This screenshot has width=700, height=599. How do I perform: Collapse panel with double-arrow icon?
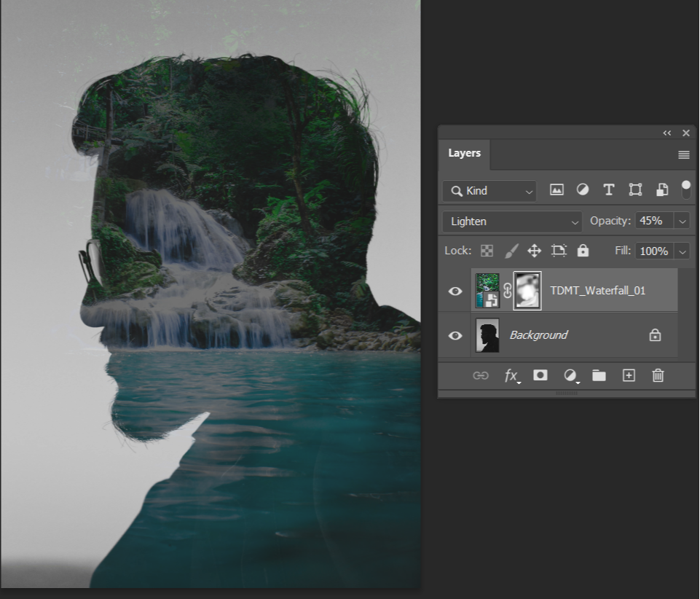click(667, 133)
